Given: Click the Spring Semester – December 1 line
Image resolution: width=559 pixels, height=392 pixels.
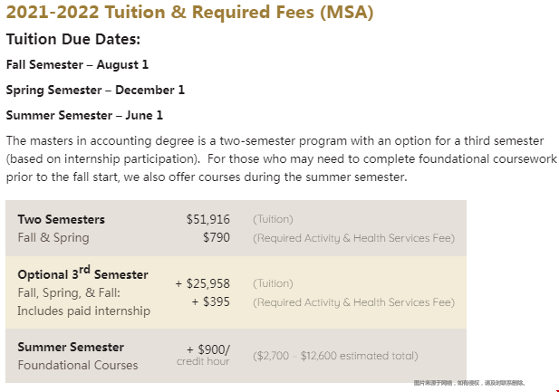Looking at the screenshot, I should tap(95, 91).
